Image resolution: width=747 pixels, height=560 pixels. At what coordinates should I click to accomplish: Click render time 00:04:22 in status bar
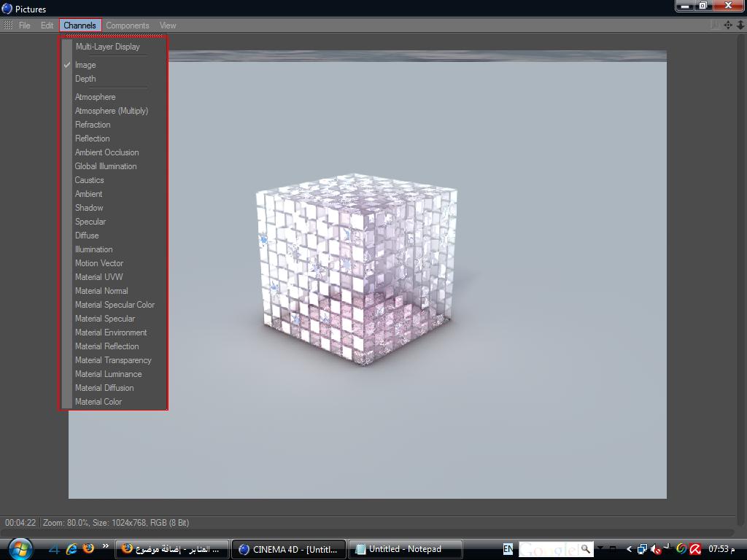[x=20, y=522]
